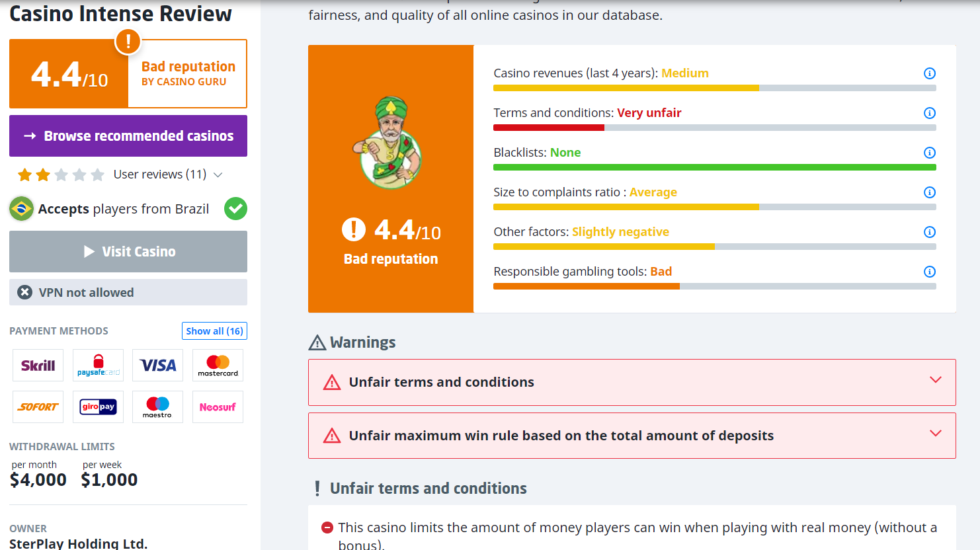Click Browse recommended casinos button

[x=128, y=136]
